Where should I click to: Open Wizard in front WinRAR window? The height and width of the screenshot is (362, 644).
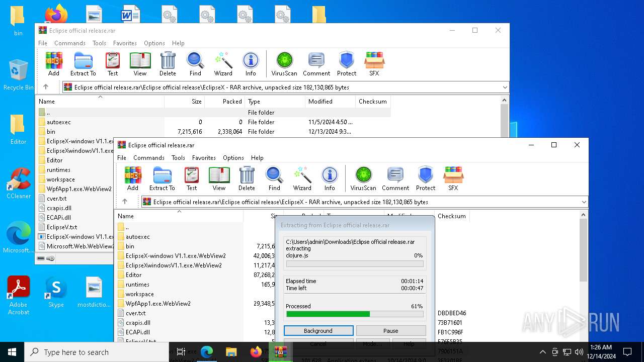click(x=302, y=179)
